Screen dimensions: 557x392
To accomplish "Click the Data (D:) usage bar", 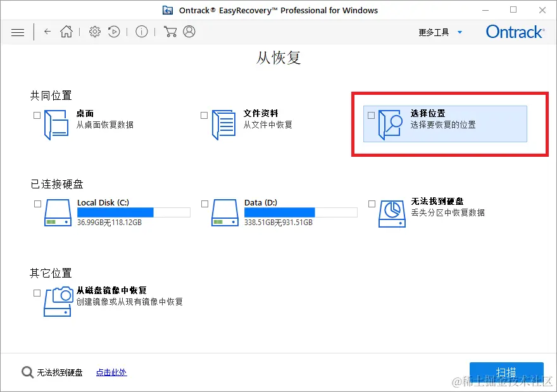I will coord(301,212).
